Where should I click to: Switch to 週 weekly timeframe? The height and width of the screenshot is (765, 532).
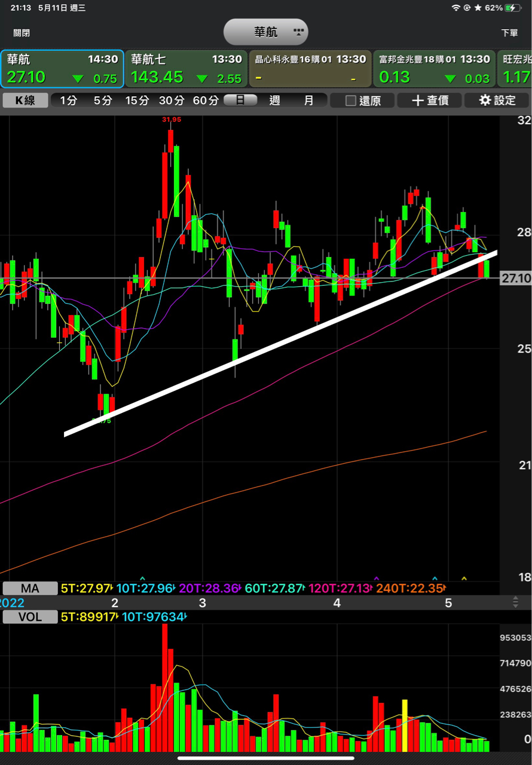click(274, 100)
